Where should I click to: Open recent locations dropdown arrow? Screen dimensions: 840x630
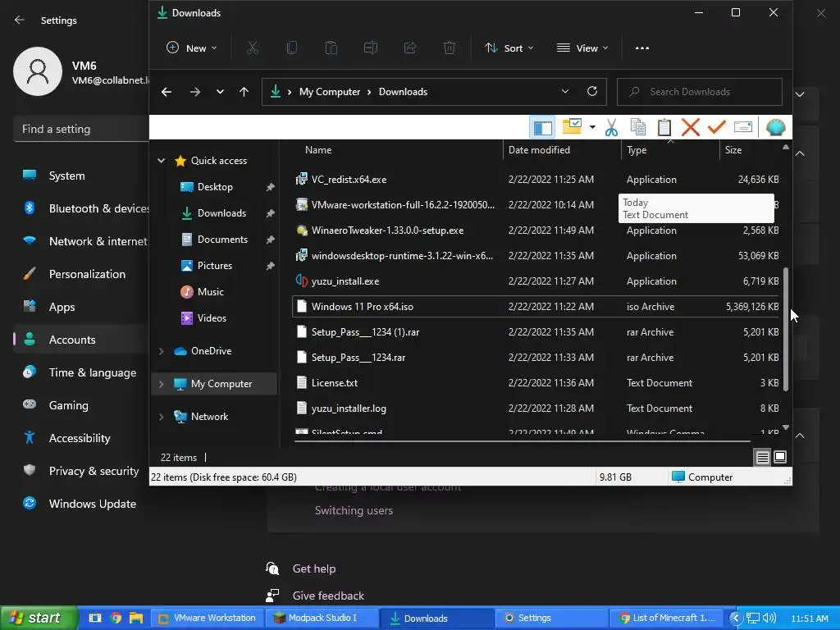pyautogui.click(x=220, y=92)
